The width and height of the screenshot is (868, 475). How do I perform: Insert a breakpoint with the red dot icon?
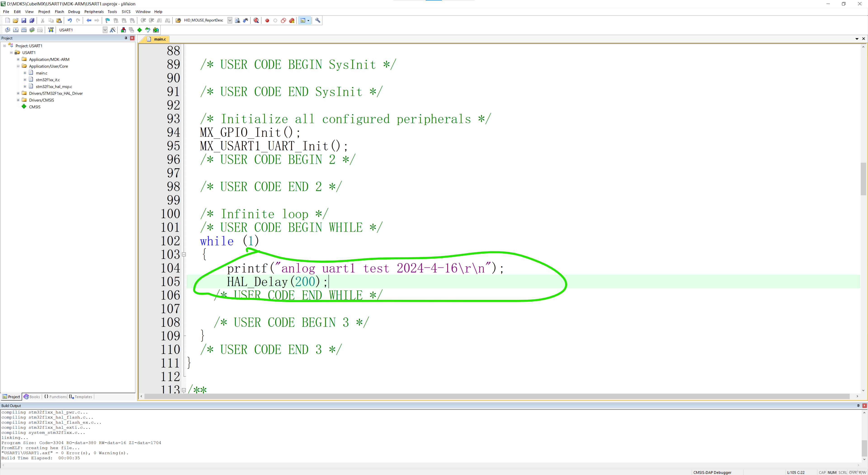(x=267, y=21)
